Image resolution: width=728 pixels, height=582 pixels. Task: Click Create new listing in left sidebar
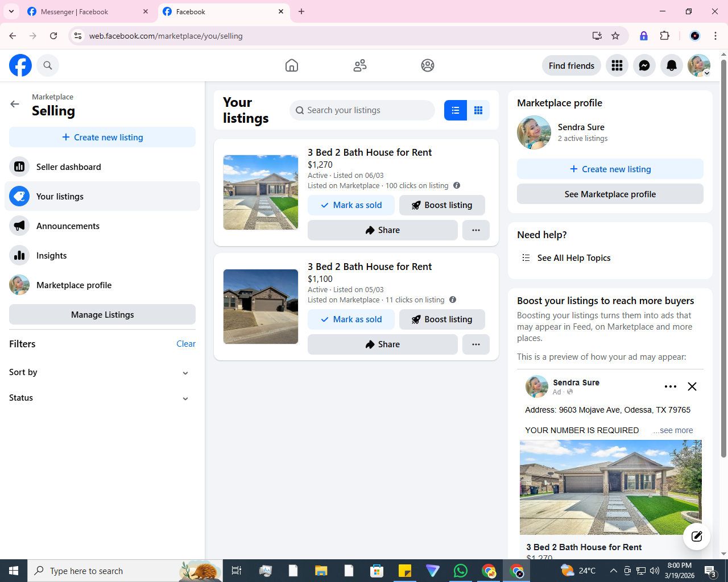click(102, 137)
